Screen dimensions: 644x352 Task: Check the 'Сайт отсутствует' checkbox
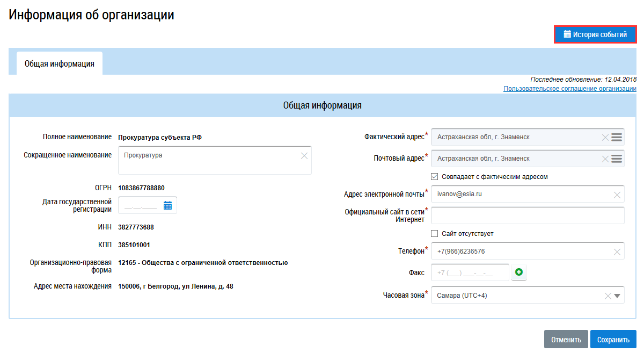click(x=435, y=234)
